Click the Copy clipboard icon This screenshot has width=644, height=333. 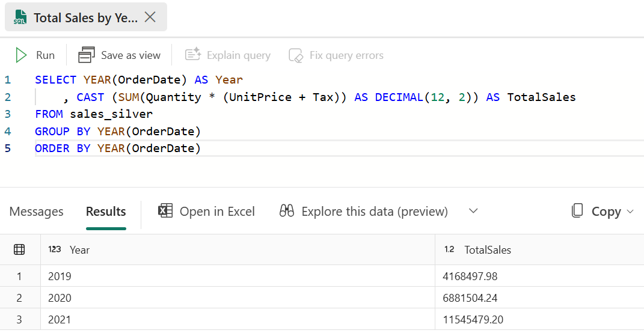[577, 210]
